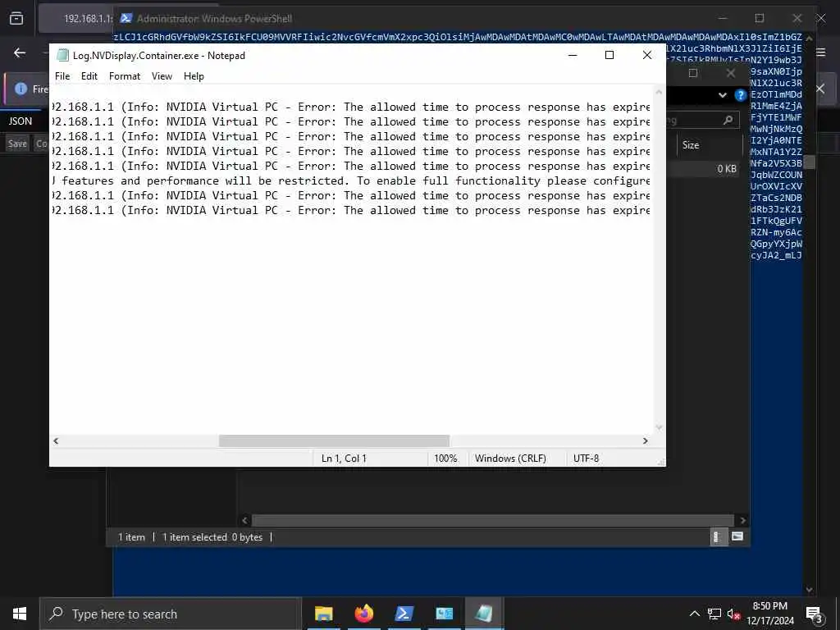
Task: Open the Windows Start menu
Action: tap(20, 614)
